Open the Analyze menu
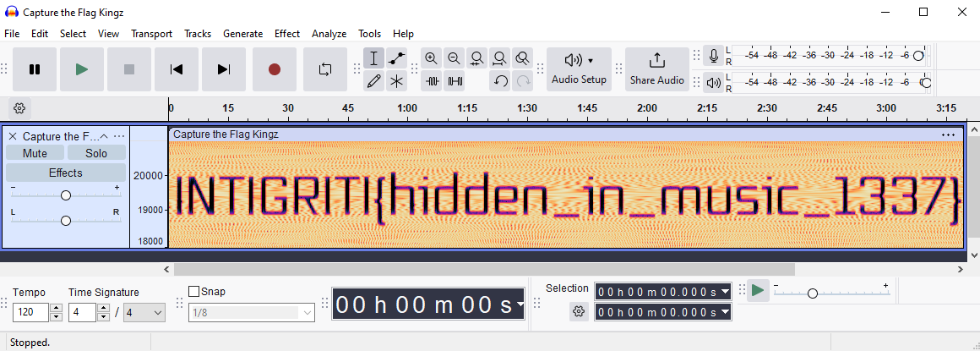Image resolution: width=980 pixels, height=351 pixels. coord(329,34)
